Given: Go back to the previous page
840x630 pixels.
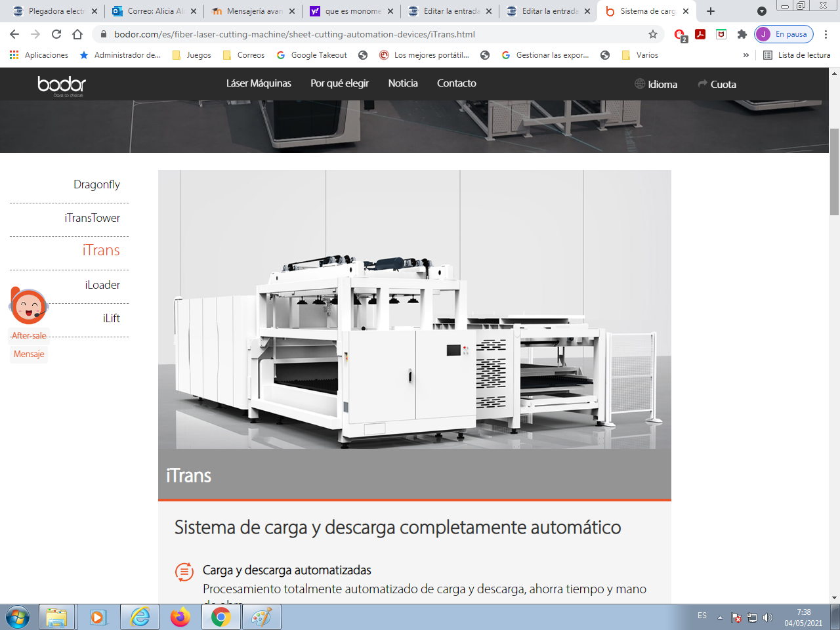Looking at the screenshot, I should point(14,34).
